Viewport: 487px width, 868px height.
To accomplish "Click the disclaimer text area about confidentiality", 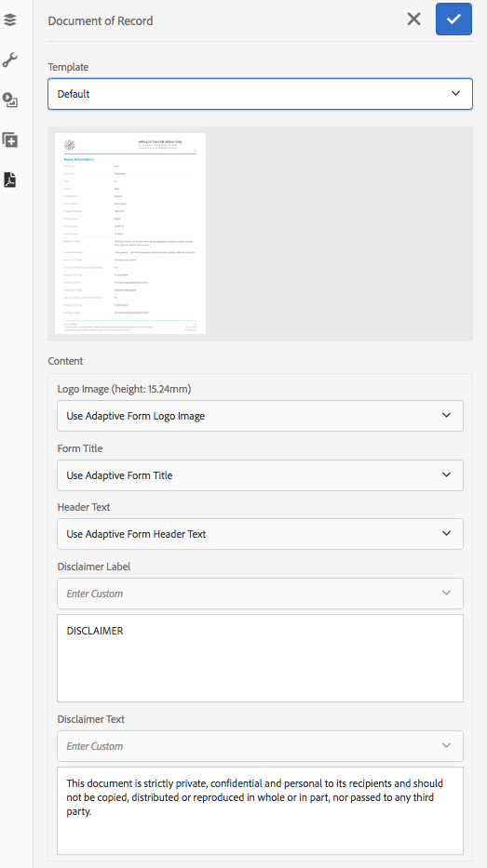I will coord(260,810).
